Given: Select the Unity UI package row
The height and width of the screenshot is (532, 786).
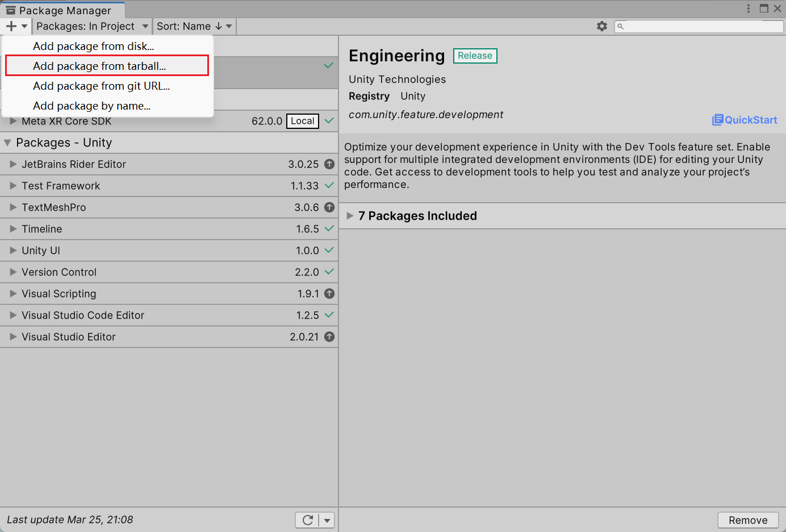Looking at the screenshot, I should pyautogui.click(x=169, y=250).
